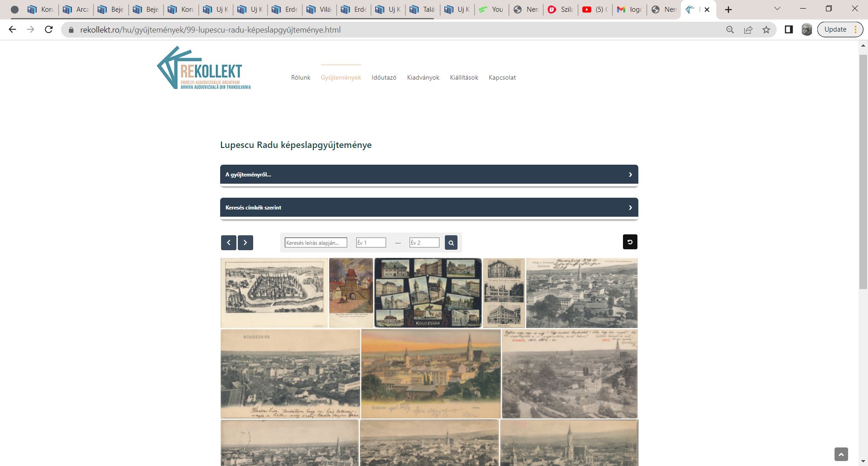The image size is (868, 466).
Task: Click the search magnifier button
Action: [x=451, y=243]
